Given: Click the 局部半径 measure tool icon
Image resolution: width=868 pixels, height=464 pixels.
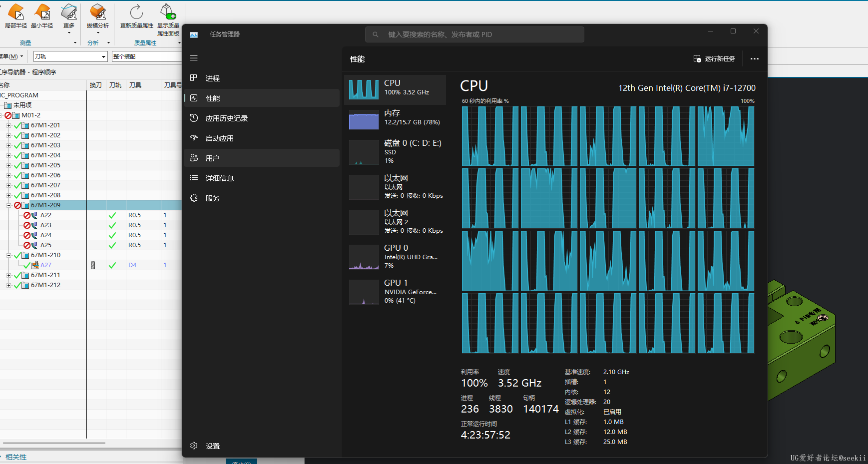Looking at the screenshot, I should [x=16, y=12].
